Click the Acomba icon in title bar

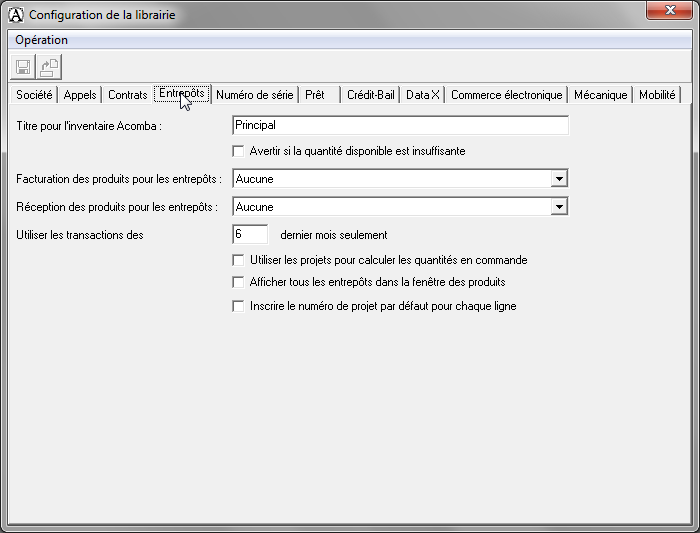click(15, 15)
